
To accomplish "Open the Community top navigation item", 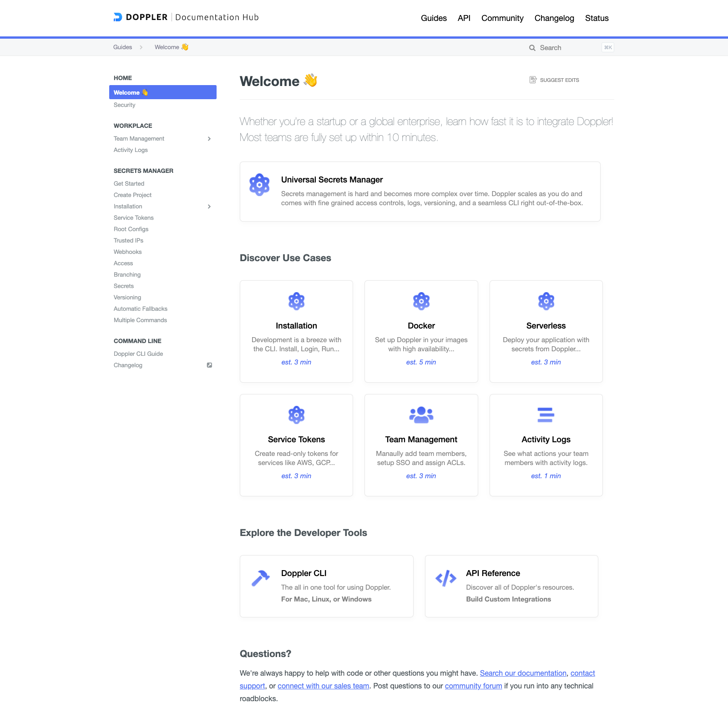I will coord(502,18).
